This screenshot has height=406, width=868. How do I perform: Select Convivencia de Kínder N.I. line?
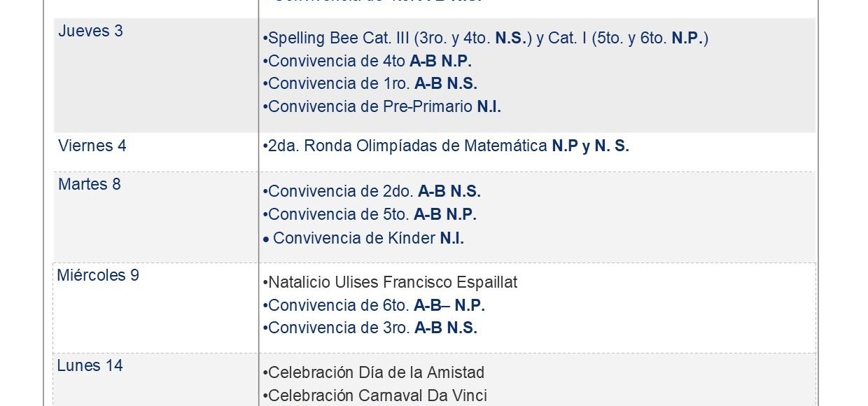click(x=363, y=238)
